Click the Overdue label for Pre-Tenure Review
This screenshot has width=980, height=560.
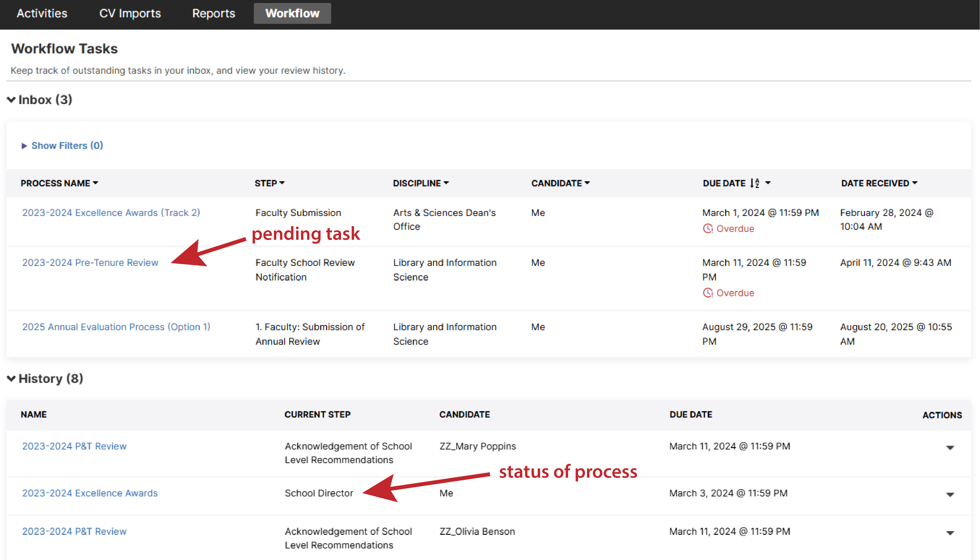[x=735, y=293]
